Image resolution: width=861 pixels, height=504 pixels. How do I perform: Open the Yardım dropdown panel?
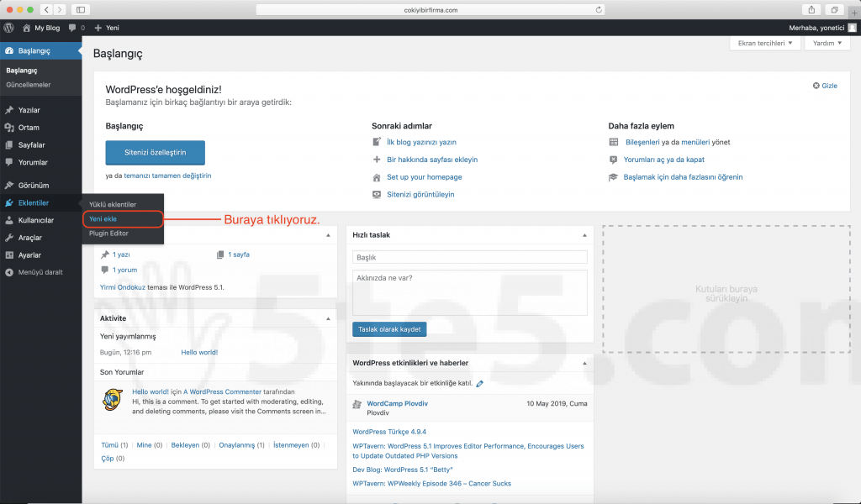tap(826, 43)
